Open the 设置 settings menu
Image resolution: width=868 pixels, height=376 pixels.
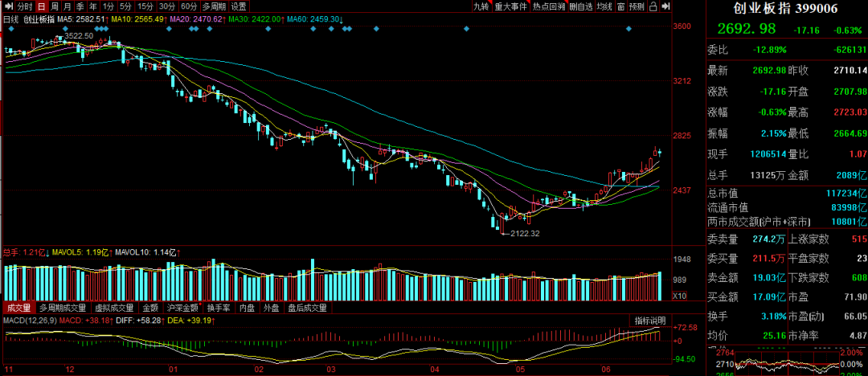tap(239, 6)
